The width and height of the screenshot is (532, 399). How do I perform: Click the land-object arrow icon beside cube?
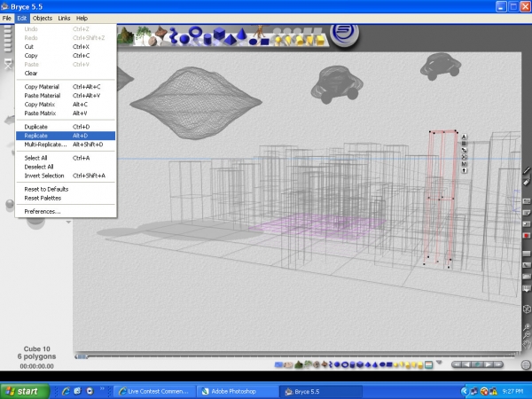pos(464,170)
